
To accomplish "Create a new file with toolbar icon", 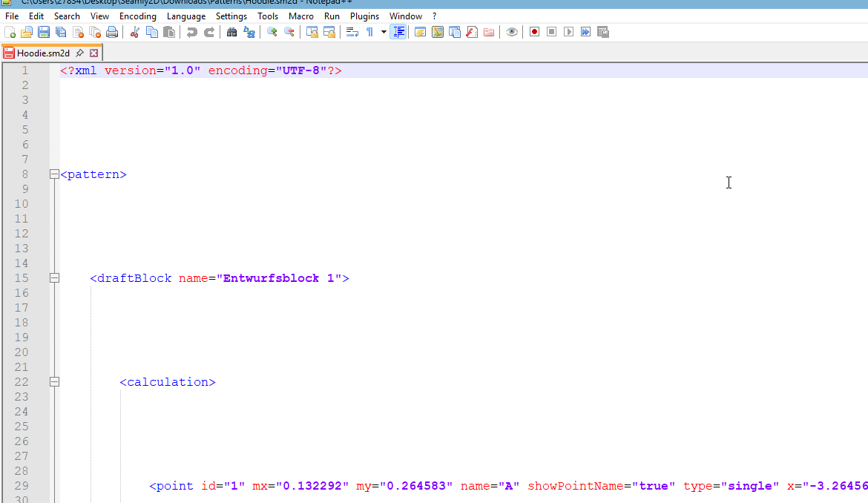I will click(x=10, y=32).
